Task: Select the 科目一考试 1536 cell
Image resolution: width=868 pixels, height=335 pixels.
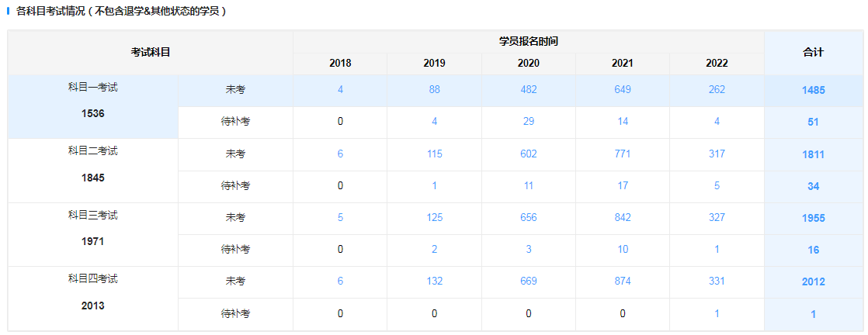Action: click(x=93, y=106)
